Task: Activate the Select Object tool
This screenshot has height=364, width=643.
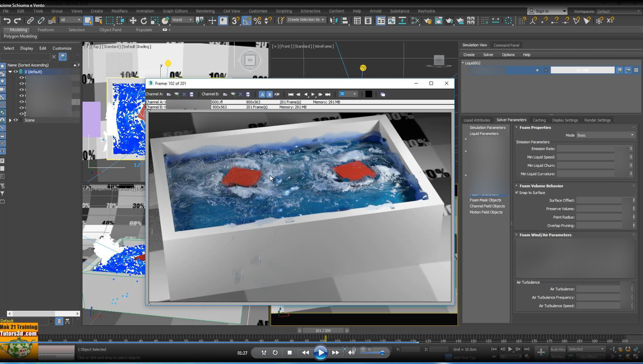Action: [88, 21]
